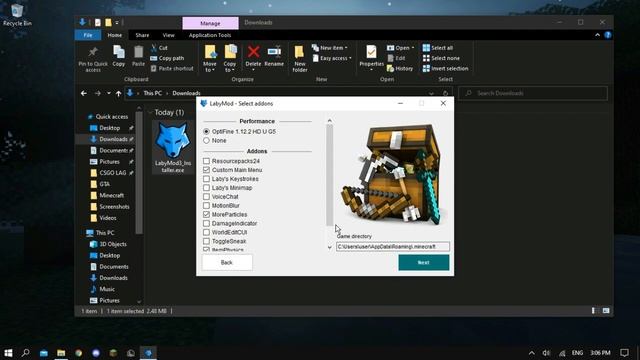Click the Select none icon
The width and height of the screenshot is (640, 360).
pyautogui.click(x=426, y=58)
